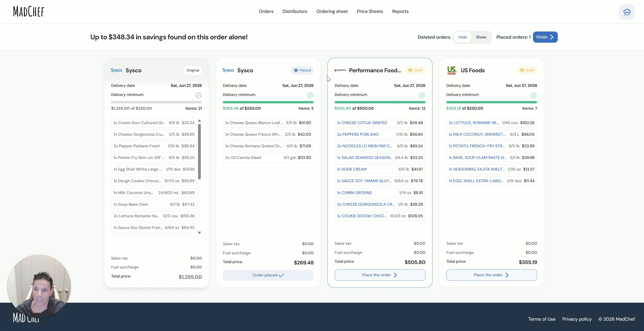Select Pepper Poblano Fresh row

(154, 146)
